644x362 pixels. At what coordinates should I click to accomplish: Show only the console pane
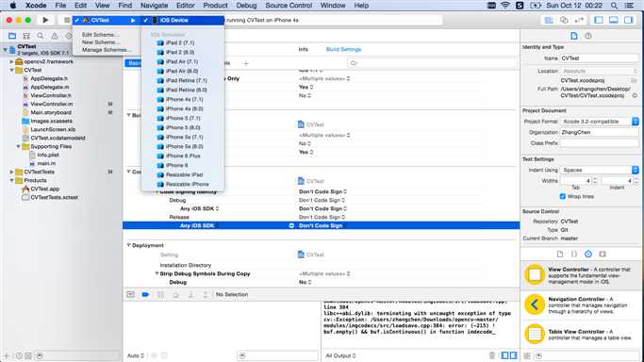tap(513, 355)
